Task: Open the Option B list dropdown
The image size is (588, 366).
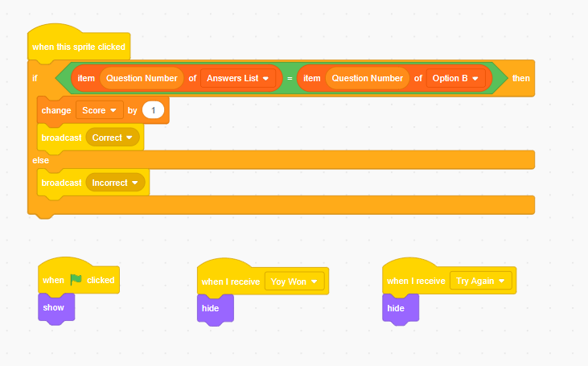Action: click(x=455, y=78)
